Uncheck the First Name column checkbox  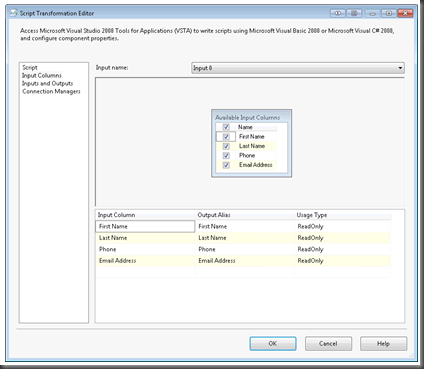click(x=226, y=137)
